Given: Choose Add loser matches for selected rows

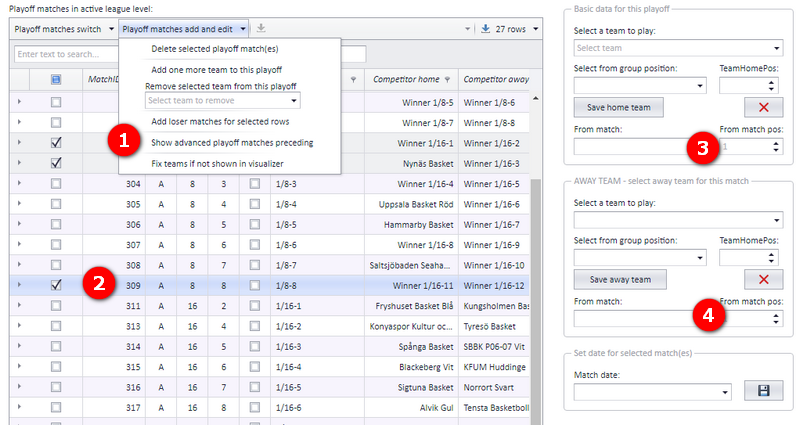Looking at the screenshot, I should pos(220,121).
